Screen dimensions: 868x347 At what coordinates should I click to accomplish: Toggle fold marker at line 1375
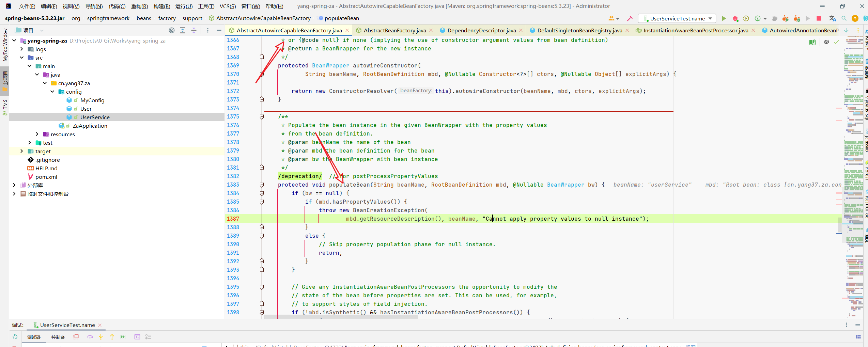[x=262, y=116]
